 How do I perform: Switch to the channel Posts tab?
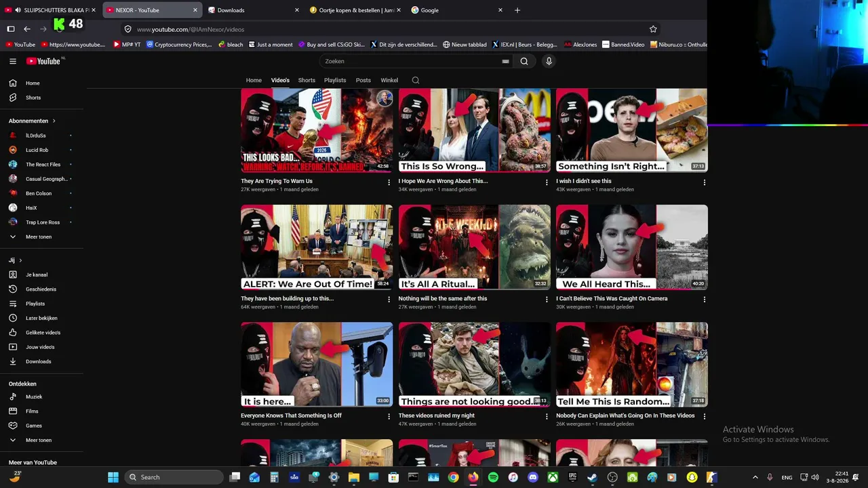coord(363,80)
